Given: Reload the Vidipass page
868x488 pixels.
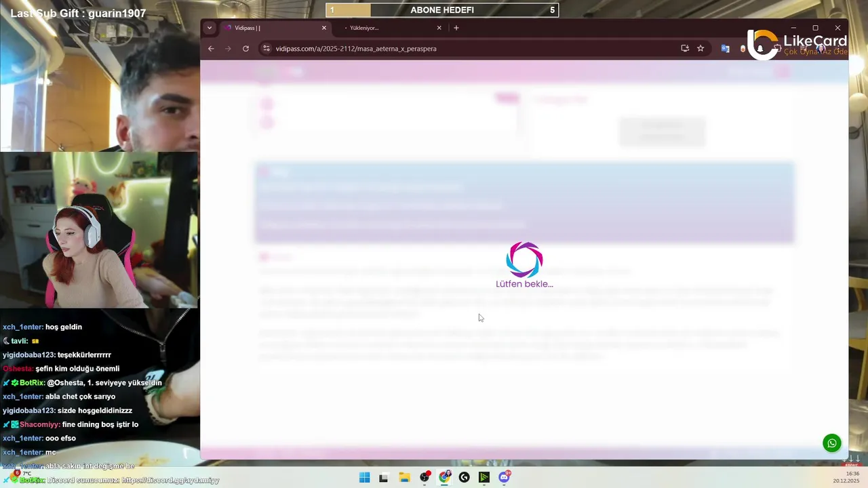Looking at the screenshot, I should (x=245, y=49).
